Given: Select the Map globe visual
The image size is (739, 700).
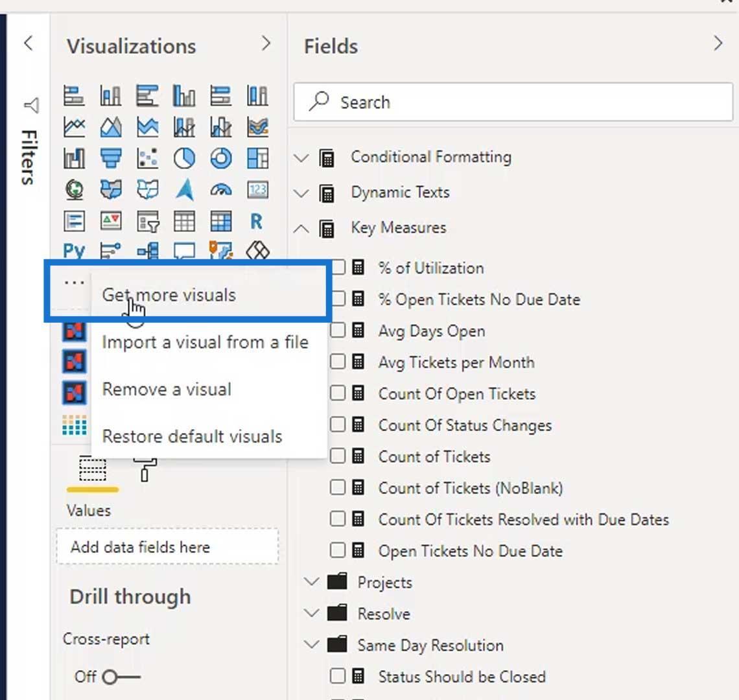Looking at the screenshot, I should coord(74,189).
